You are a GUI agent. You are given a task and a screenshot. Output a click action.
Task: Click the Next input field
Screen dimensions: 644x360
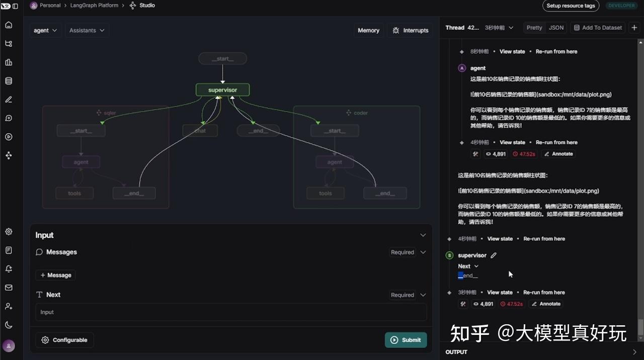[230, 312]
